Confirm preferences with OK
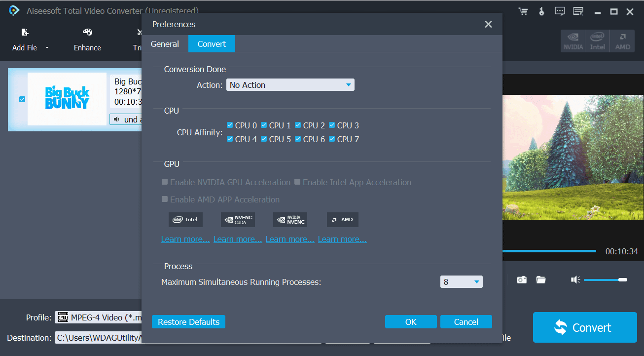This screenshot has height=356, width=644. (x=411, y=322)
